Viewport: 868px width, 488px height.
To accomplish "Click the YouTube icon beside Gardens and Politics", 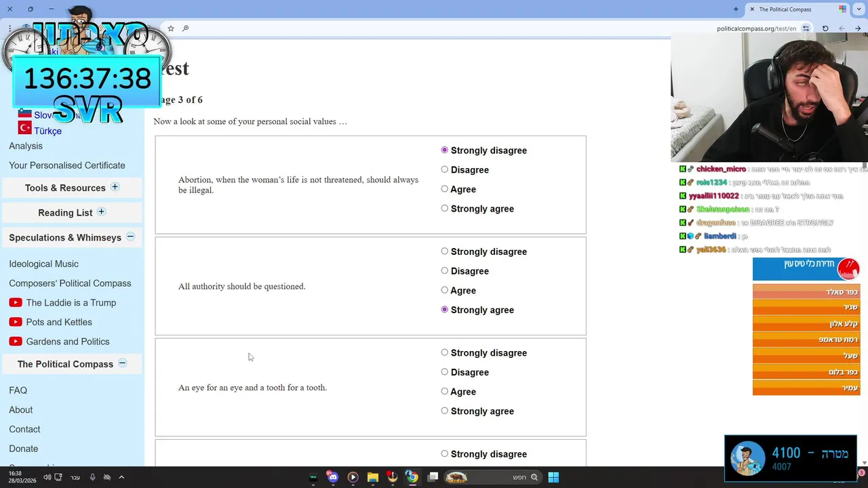I will [16, 342].
